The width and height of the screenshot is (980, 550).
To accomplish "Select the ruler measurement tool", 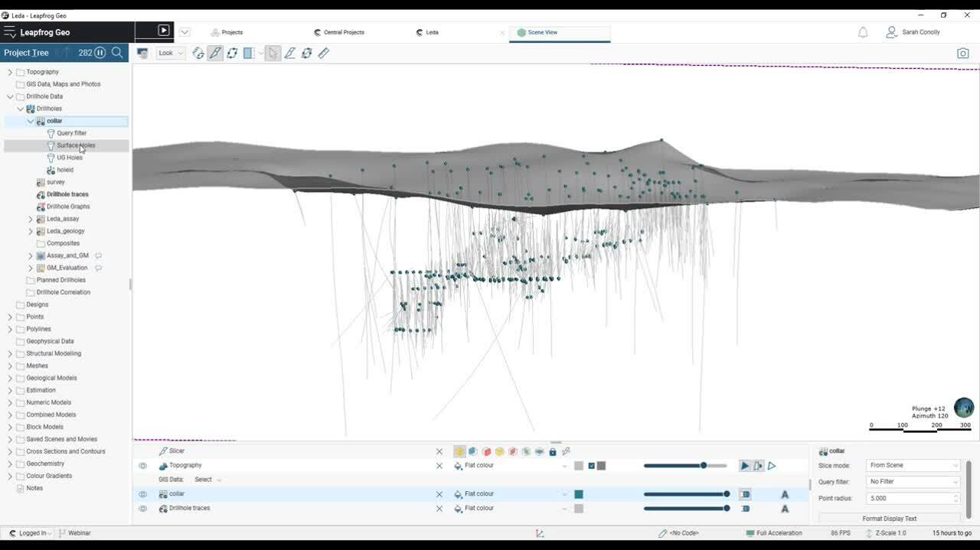I will tap(324, 53).
